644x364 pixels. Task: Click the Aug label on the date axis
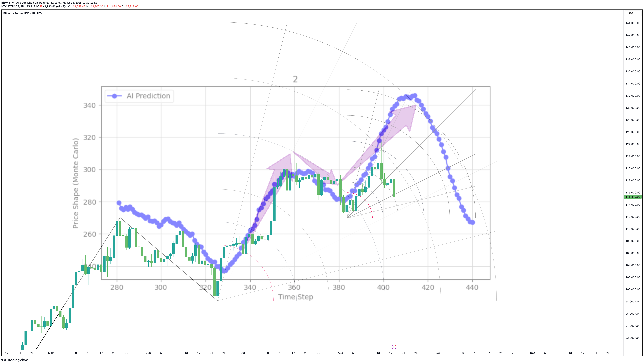340,353
